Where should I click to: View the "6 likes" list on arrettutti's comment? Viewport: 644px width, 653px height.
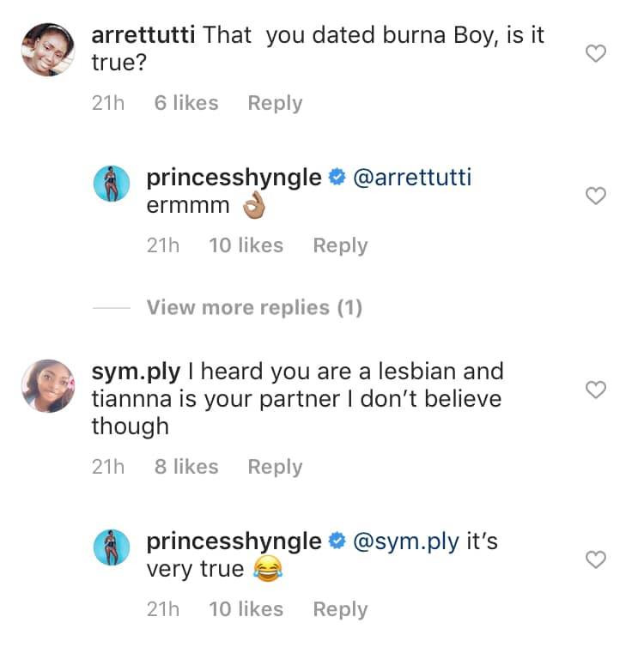click(186, 103)
